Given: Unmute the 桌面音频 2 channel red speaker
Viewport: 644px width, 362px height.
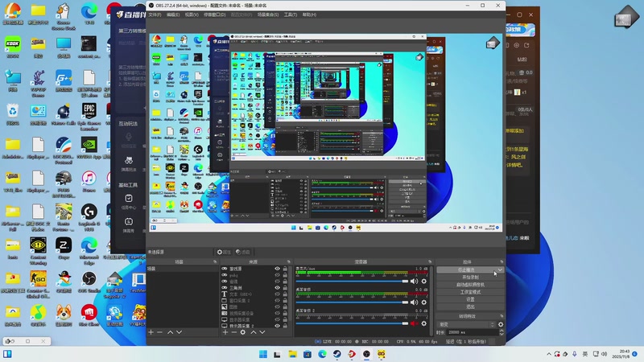Looking at the screenshot, I should pos(414,323).
